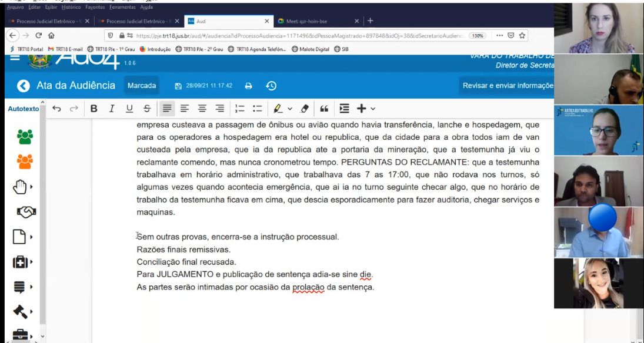Expand the raised hand autotext submenu
Image resolution: width=644 pixels, height=343 pixels.
31,187
